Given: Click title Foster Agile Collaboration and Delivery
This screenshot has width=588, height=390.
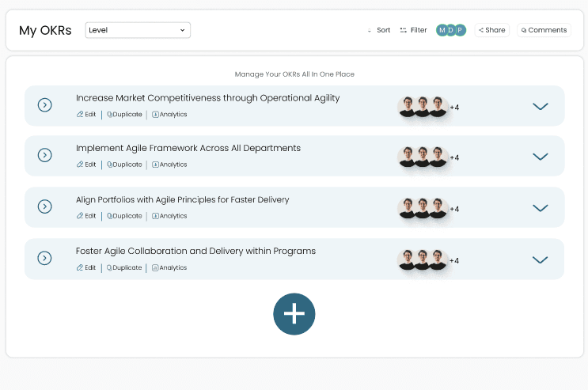Looking at the screenshot, I should [195, 251].
